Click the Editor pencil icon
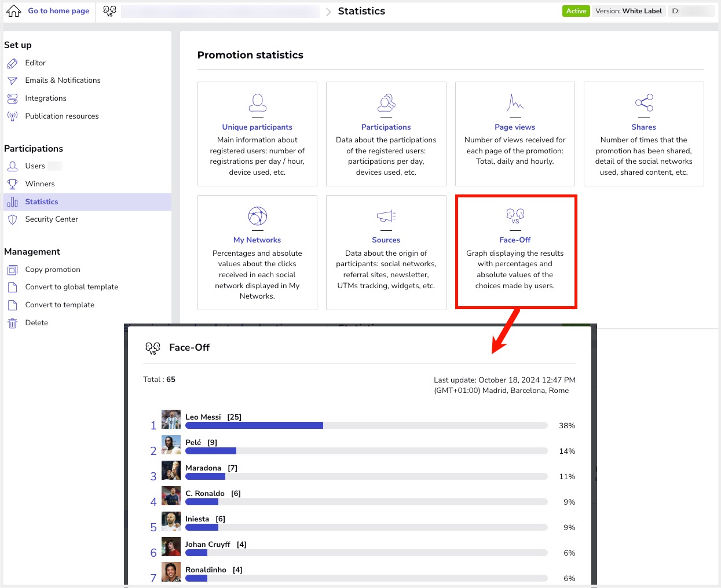The height and width of the screenshot is (588, 721). tap(12, 63)
